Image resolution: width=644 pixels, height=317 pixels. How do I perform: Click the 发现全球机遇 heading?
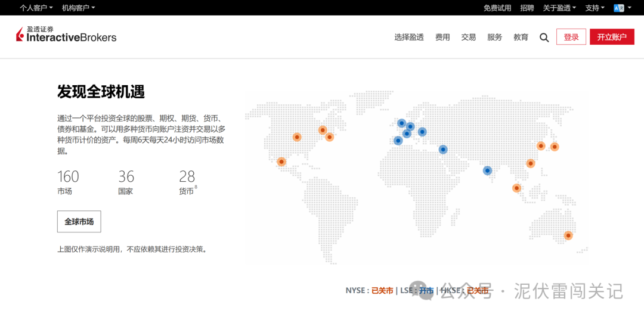point(101,92)
